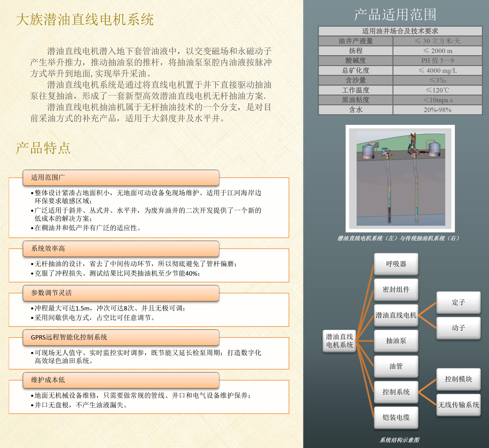Select the 定子 diagram node
Viewport: 489px width, 448px height.
click(459, 302)
